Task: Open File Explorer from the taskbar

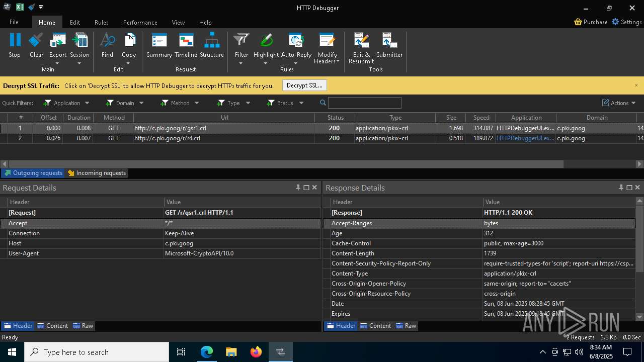Action: tap(231, 352)
